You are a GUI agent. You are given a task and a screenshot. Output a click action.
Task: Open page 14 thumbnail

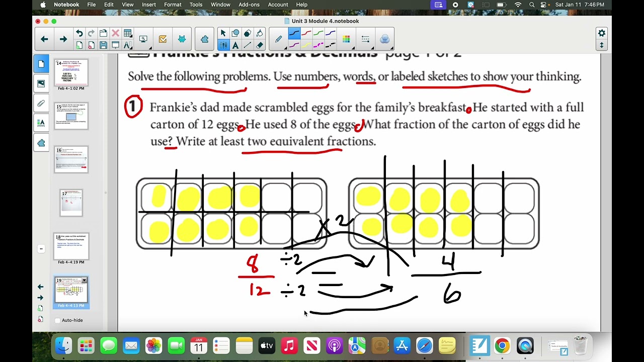tap(71, 72)
